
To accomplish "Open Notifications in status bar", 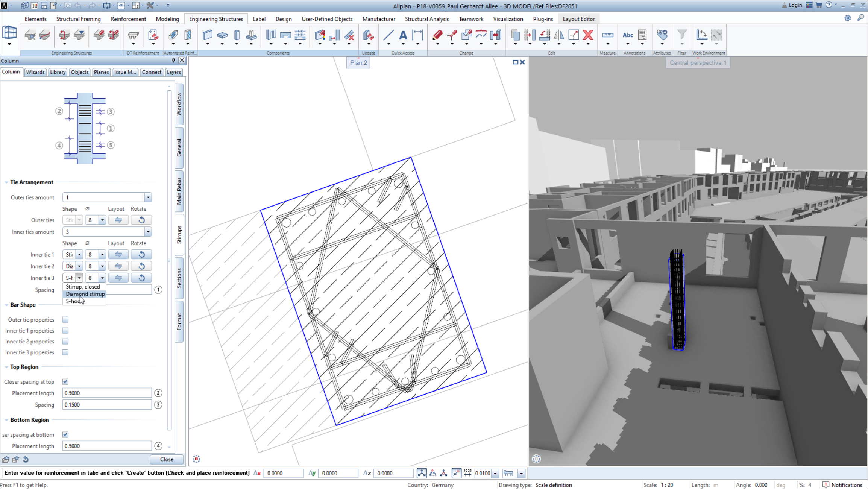I will click(842, 485).
